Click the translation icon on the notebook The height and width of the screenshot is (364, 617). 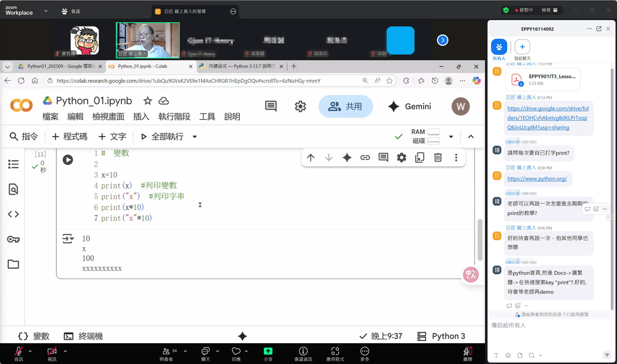coord(470,275)
